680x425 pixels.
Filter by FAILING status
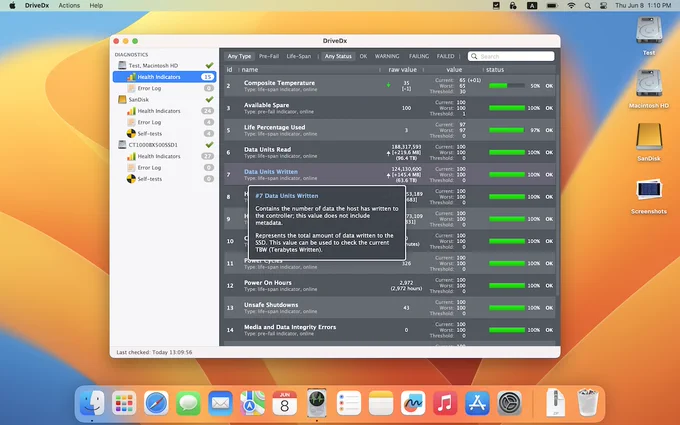click(x=418, y=56)
